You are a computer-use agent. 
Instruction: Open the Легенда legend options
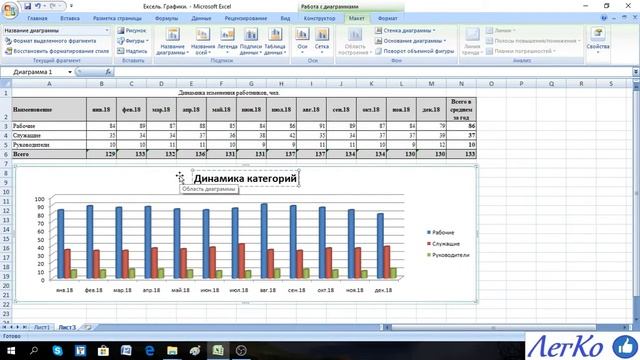tap(227, 42)
